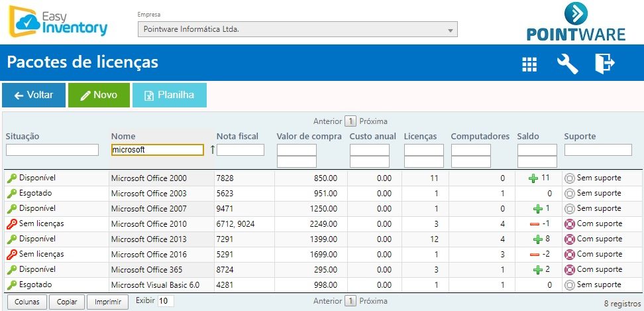Create a new package with Novo
The width and height of the screenshot is (644, 311).
point(99,95)
